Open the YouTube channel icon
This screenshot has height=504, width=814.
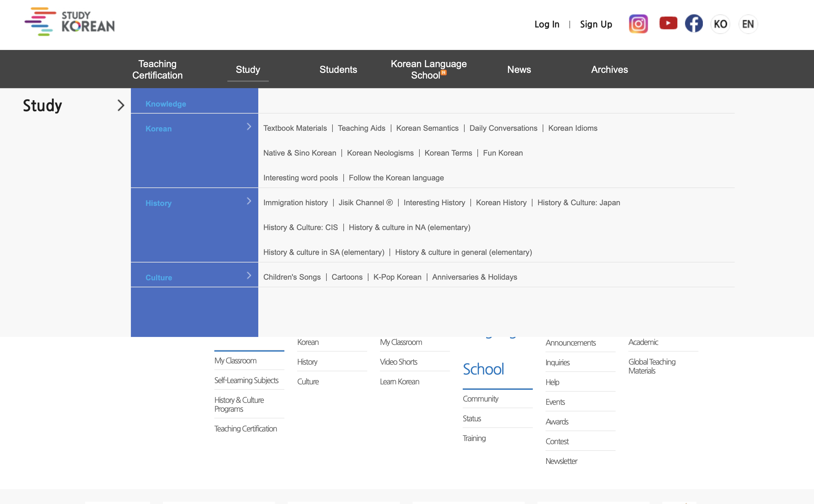(668, 23)
